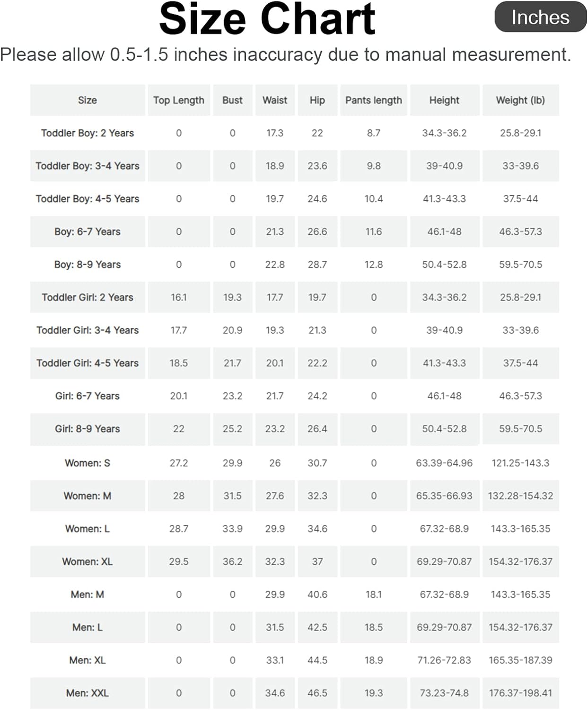Click the Inches unit button
The width and height of the screenshot is (588, 710).
pos(540,18)
